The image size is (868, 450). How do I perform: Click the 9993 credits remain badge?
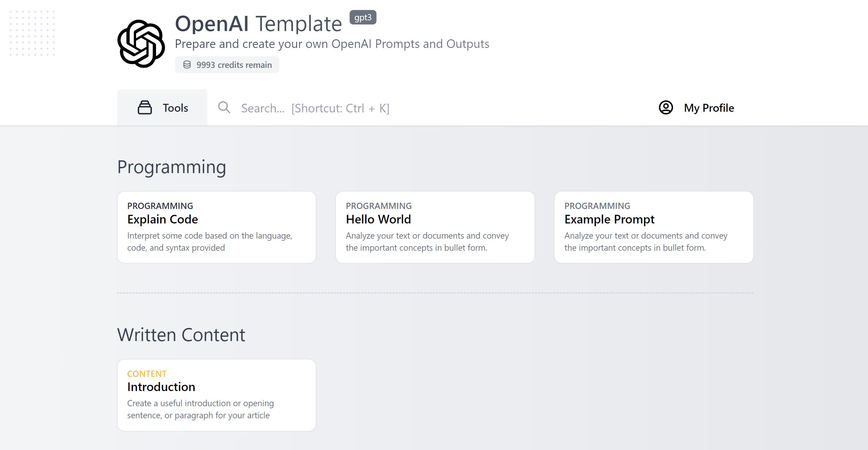(227, 64)
